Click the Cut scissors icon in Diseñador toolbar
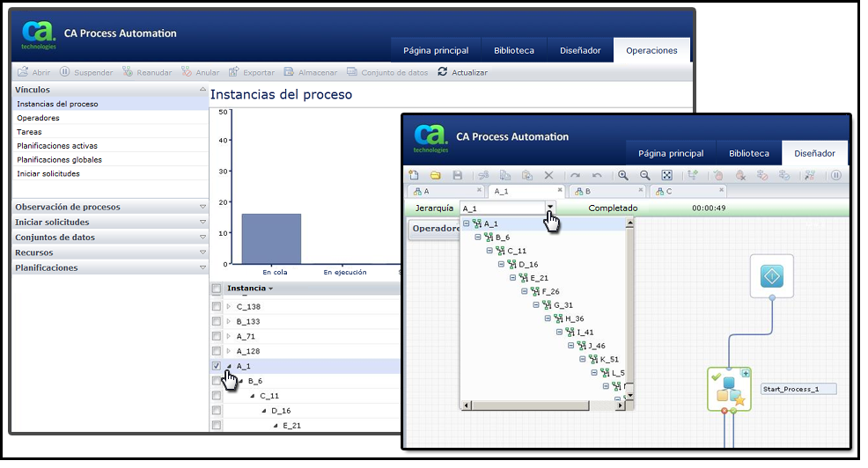 (x=483, y=175)
